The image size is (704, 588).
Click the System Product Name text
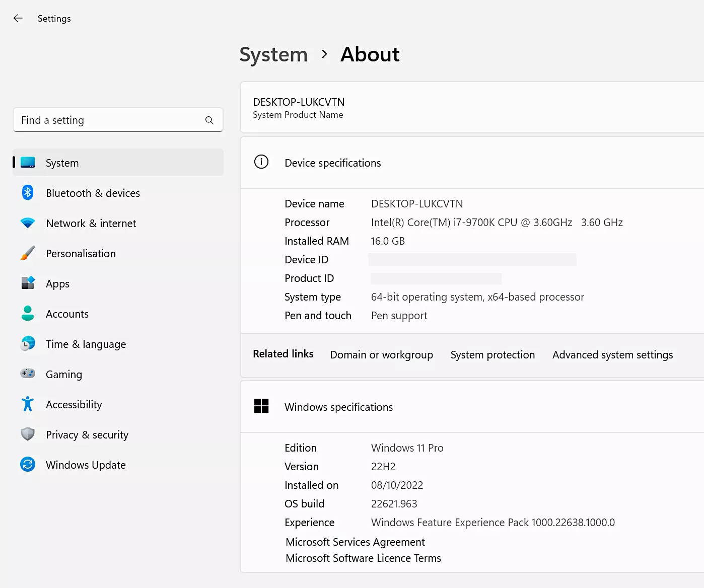298,115
